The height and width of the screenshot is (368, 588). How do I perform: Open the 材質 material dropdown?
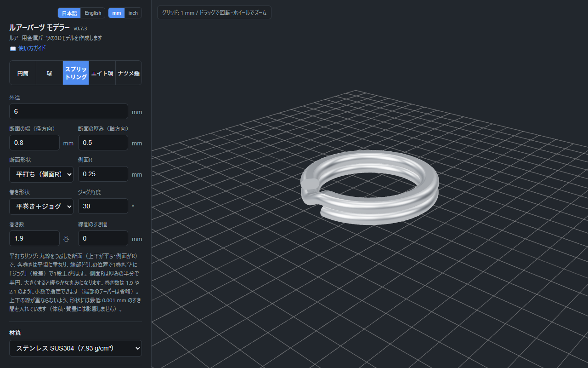75,348
